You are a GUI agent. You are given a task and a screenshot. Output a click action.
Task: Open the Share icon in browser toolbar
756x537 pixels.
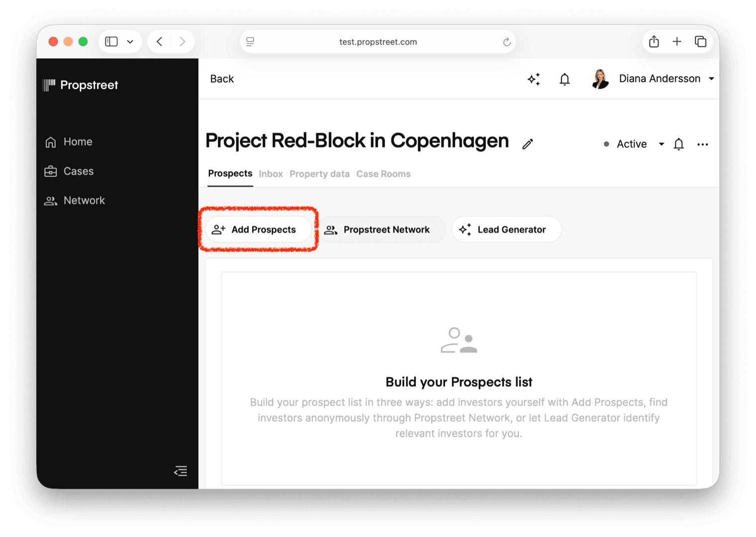[654, 42]
